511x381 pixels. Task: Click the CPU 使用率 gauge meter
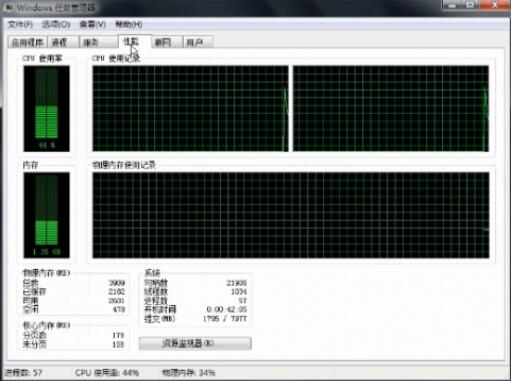(47, 109)
